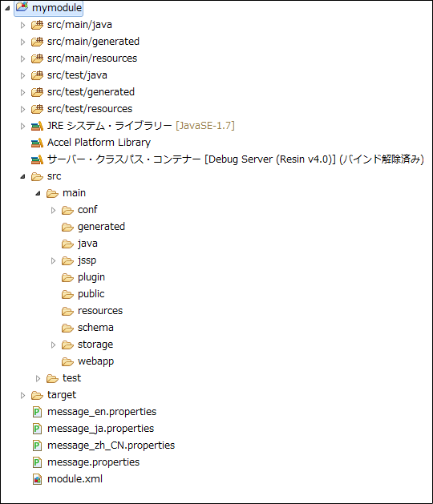Select the webapp folder label

[x=95, y=361]
